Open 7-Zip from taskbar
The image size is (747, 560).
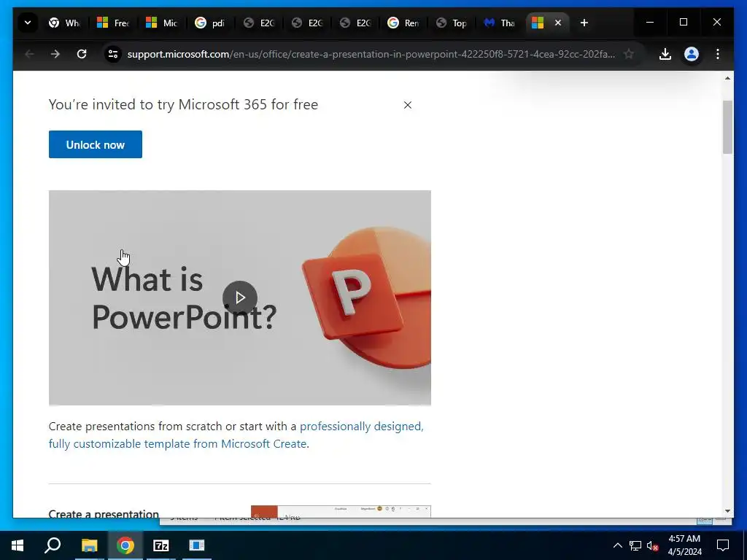coord(161,545)
